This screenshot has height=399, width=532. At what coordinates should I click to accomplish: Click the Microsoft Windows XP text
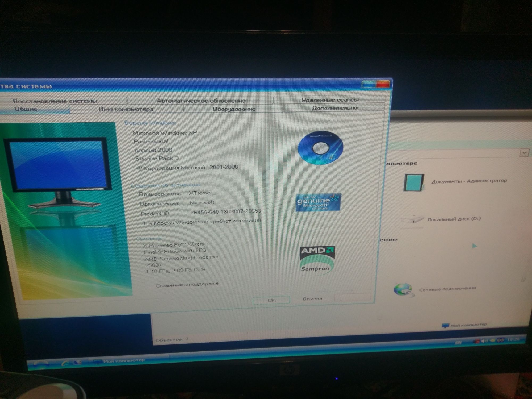point(165,133)
